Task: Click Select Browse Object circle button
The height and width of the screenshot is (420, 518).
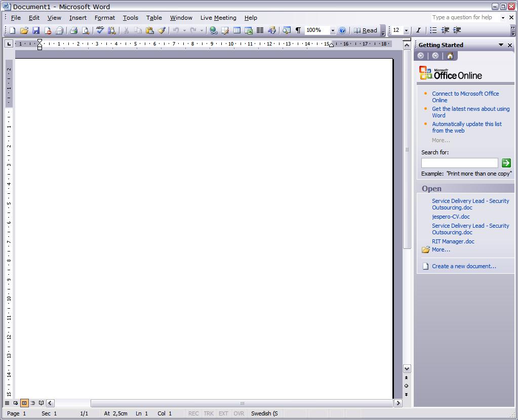Action: 406,386
